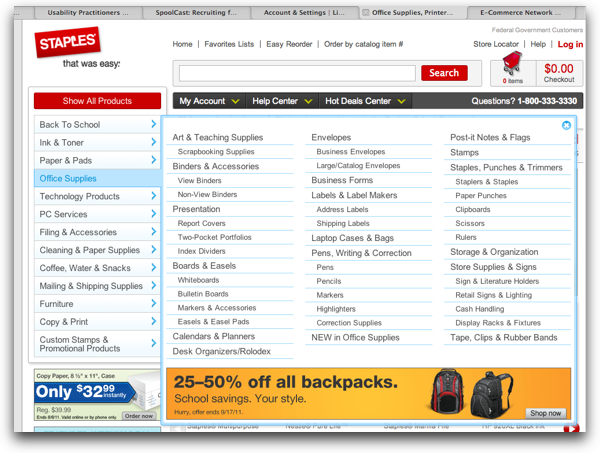Click the Custom Stamps & Promotional Products arrow
600x453 pixels.
point(153,343)
